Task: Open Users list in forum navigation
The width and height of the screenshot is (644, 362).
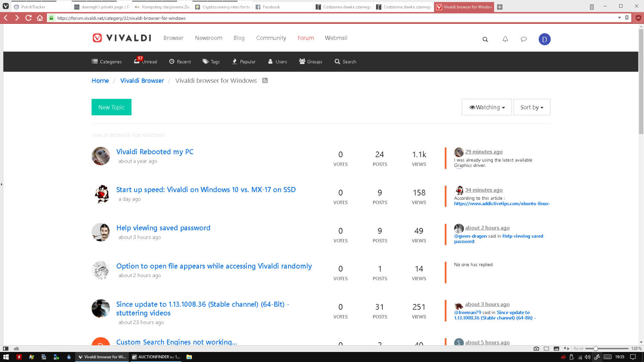Action: (277, 61)
